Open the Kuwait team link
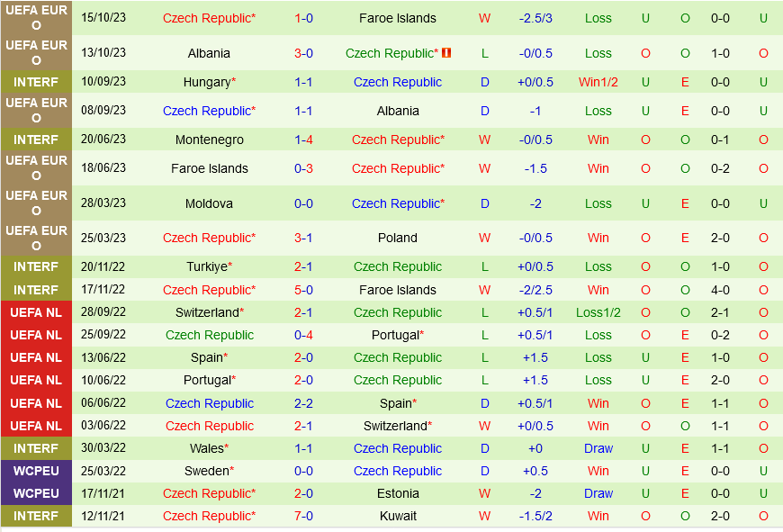The width and height of the screenshot is (783, 532). (x=398, y=516)
